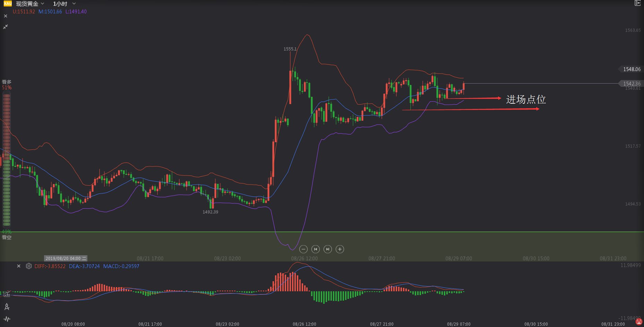Click the DIFF:-3.85522 readout
Screen dimensions: 644x327
pos(50,266)
